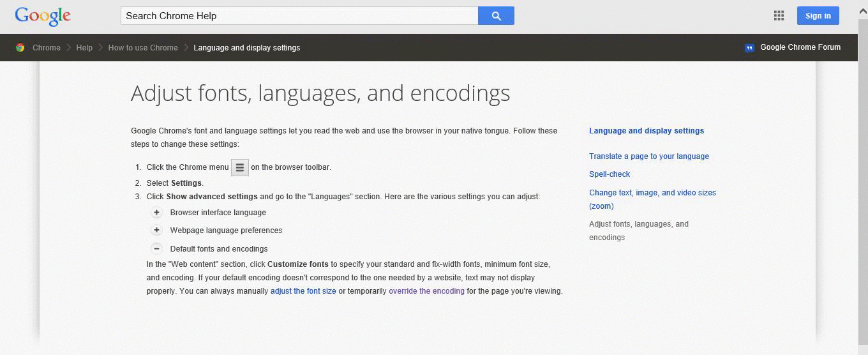Click the Google Chrome Forum icon

(750, 48)
